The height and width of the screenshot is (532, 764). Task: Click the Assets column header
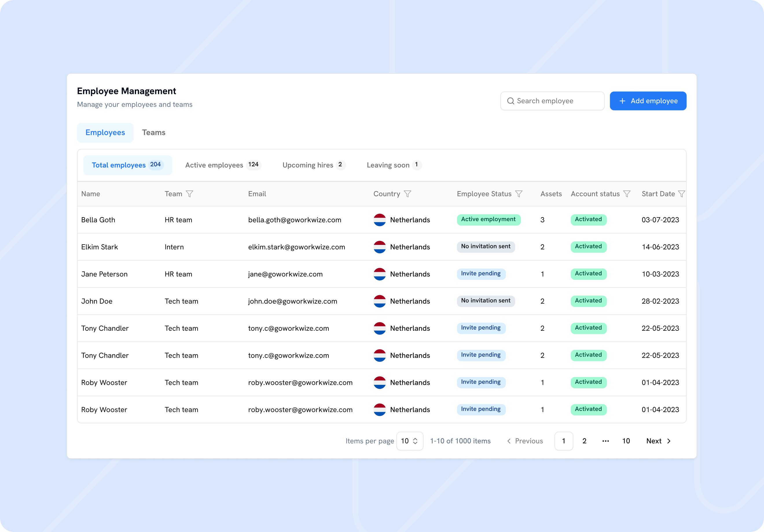tap(551, 194)
